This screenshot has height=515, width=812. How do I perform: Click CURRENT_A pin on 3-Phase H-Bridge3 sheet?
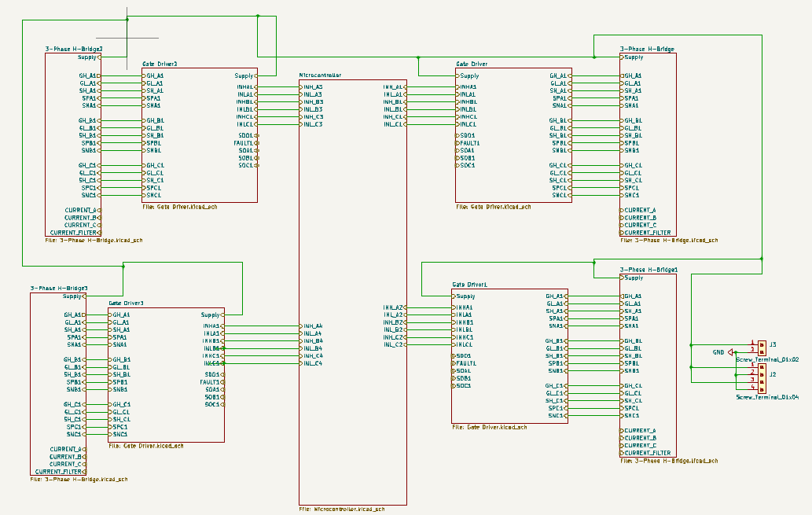click(x=68, y=449)
